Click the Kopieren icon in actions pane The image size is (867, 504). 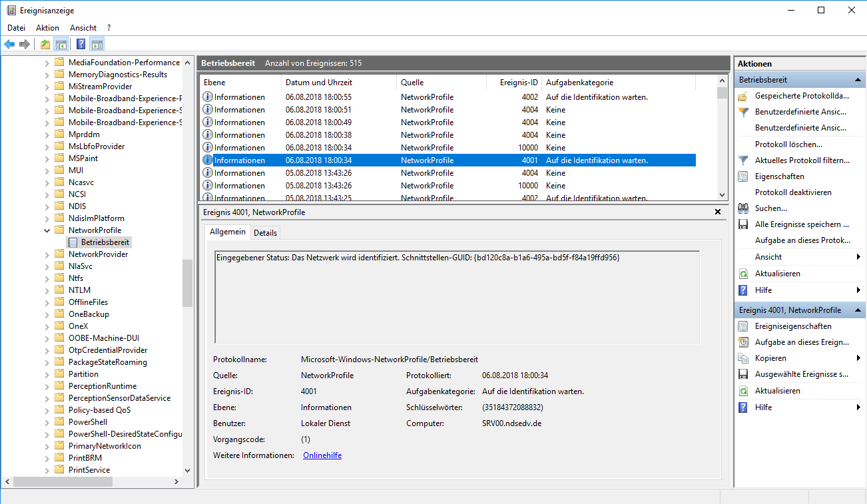[743, 358]
